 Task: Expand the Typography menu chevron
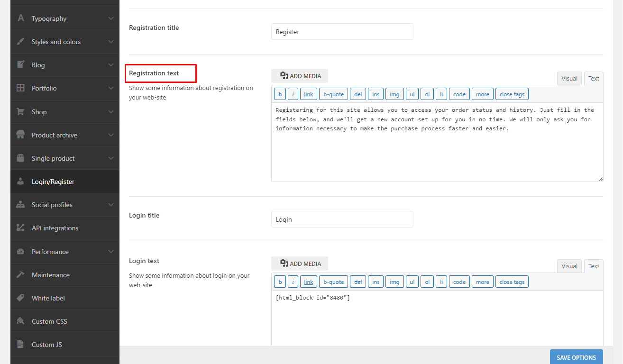[111, 18]
